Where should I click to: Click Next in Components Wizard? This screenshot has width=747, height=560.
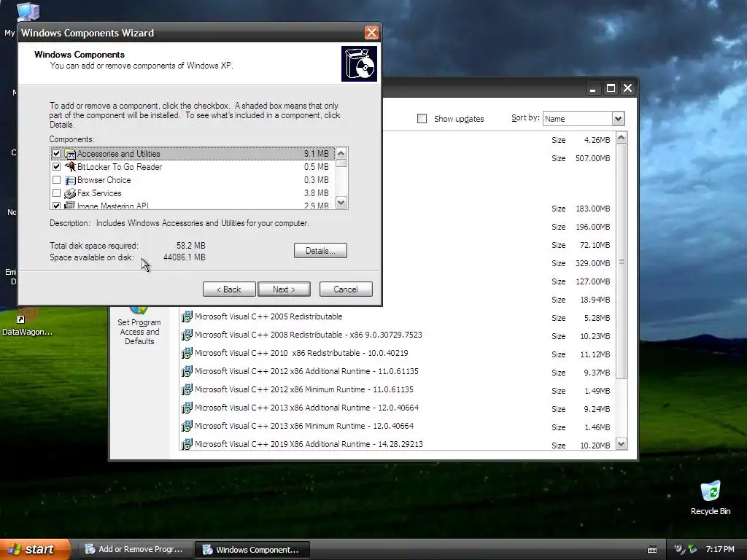[284, 289]
